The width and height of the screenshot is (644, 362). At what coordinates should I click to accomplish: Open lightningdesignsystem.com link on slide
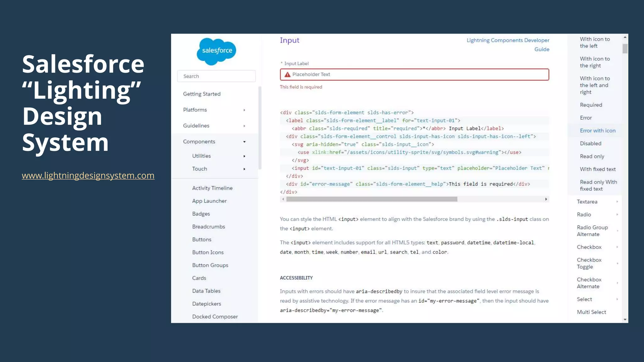click(x=88, y=175)
